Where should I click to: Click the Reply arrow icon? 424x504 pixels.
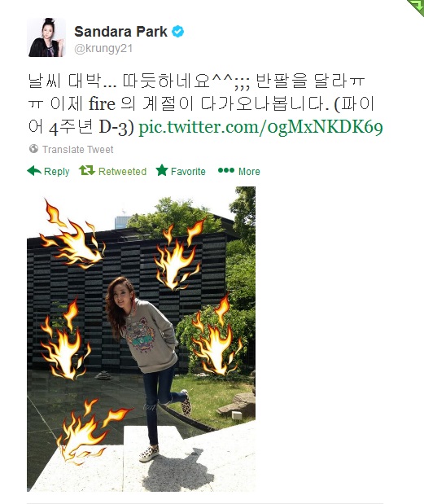click(x=34, y=171)
